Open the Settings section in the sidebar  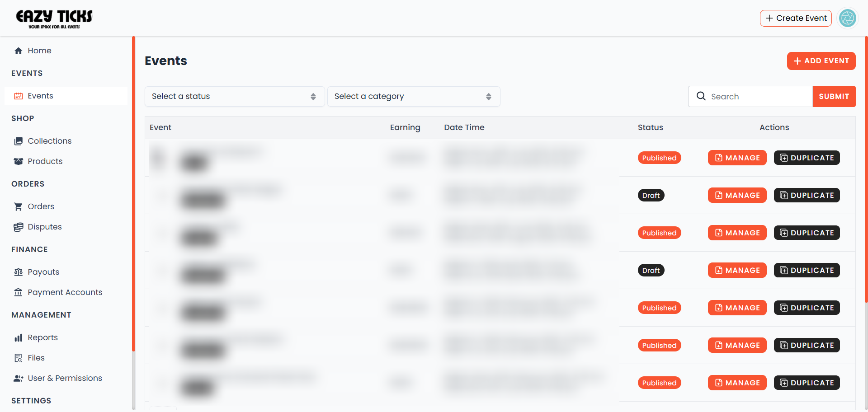(31, 401)
